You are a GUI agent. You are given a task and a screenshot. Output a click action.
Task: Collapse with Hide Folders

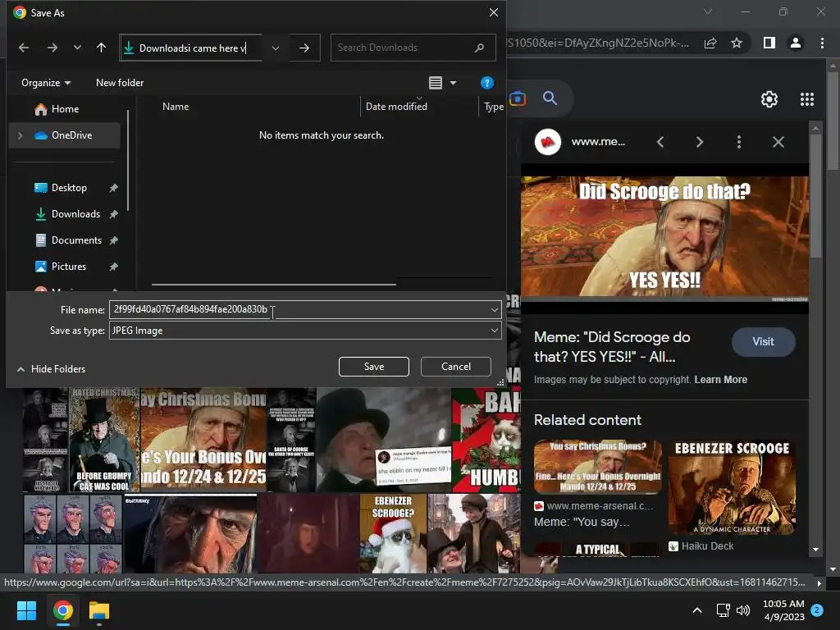[52, 369]
